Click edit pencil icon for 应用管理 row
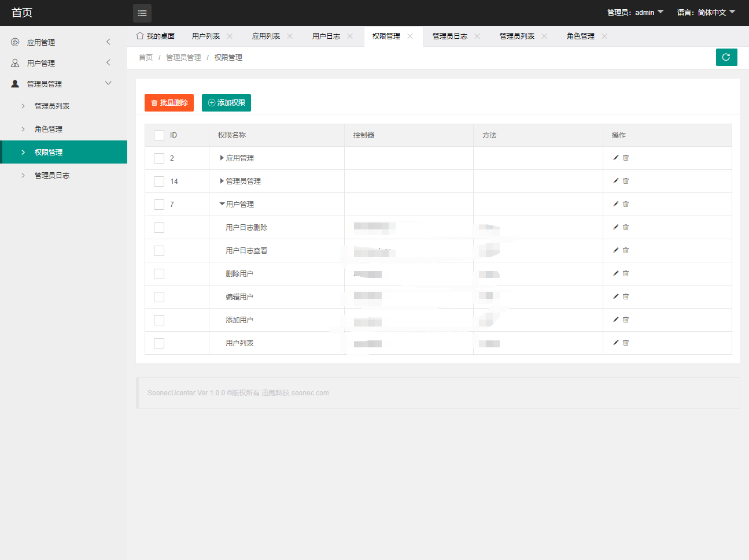 coord(615,158)
